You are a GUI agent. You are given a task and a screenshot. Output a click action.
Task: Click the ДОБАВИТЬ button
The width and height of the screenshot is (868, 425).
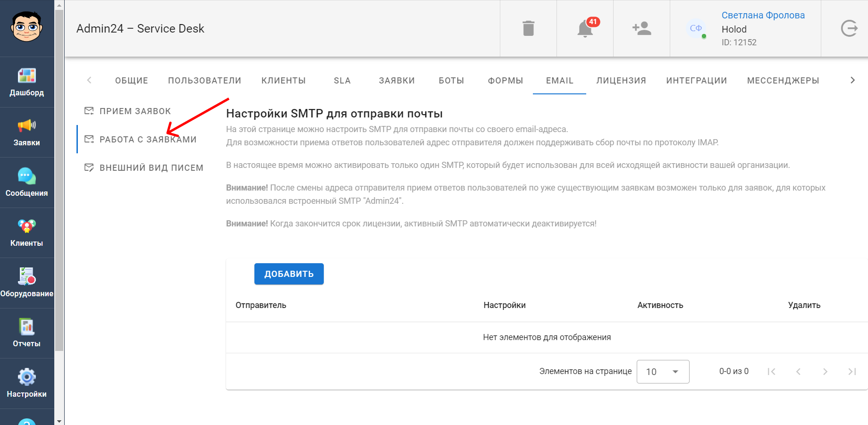[289, 274]
